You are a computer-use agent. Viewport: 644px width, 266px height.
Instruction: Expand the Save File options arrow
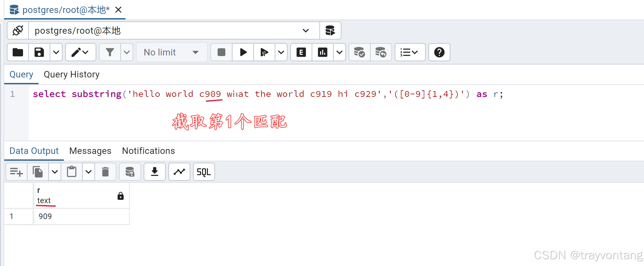(x=56, y=52)
